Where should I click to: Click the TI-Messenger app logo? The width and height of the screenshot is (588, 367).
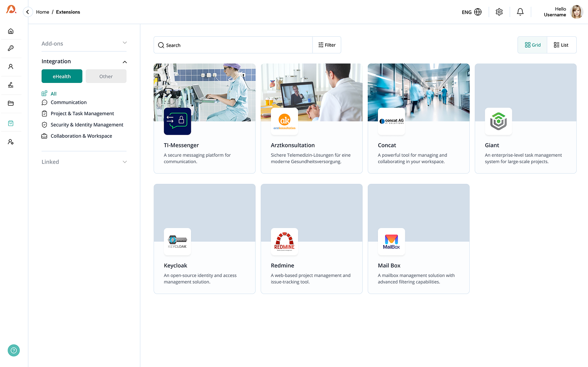point(177,121)
